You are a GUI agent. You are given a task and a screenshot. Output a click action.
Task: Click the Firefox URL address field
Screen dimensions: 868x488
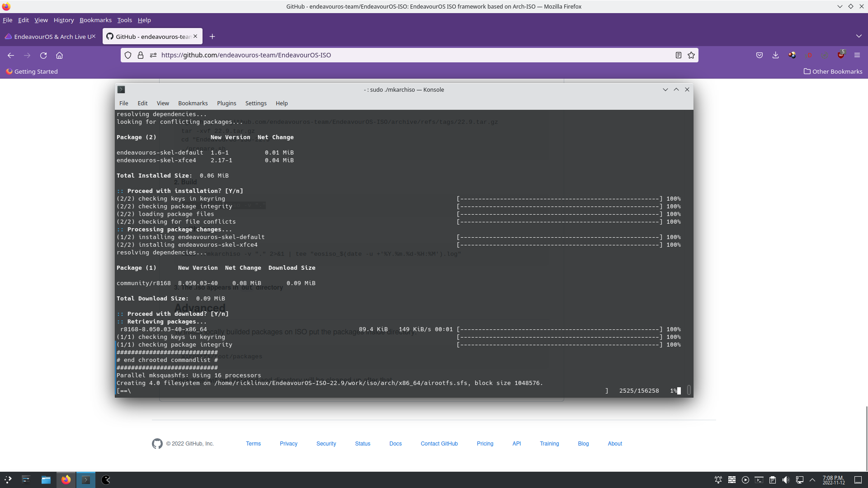tap(410, 55)
